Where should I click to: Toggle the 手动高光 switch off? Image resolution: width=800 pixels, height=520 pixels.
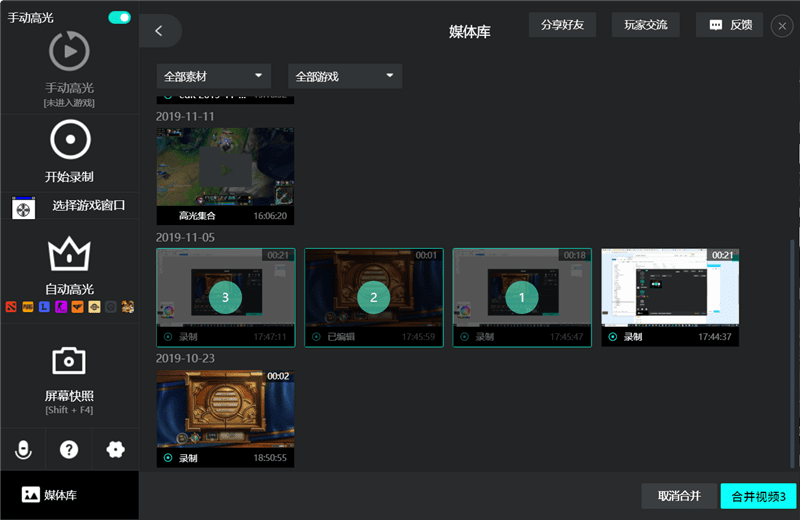(119, 18)
